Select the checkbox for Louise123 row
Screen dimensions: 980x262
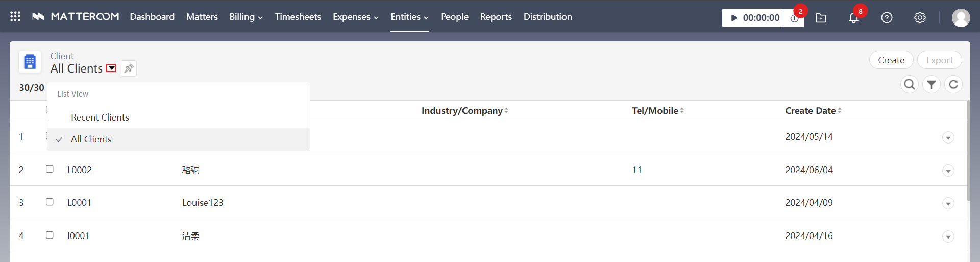[x=50, y=202]
